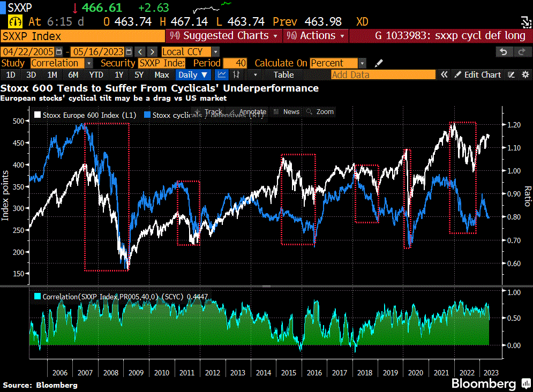Switch to the 1M range tab
Image resolution: width=533 pixels, height=392 pixels.
tap(52, 75)
